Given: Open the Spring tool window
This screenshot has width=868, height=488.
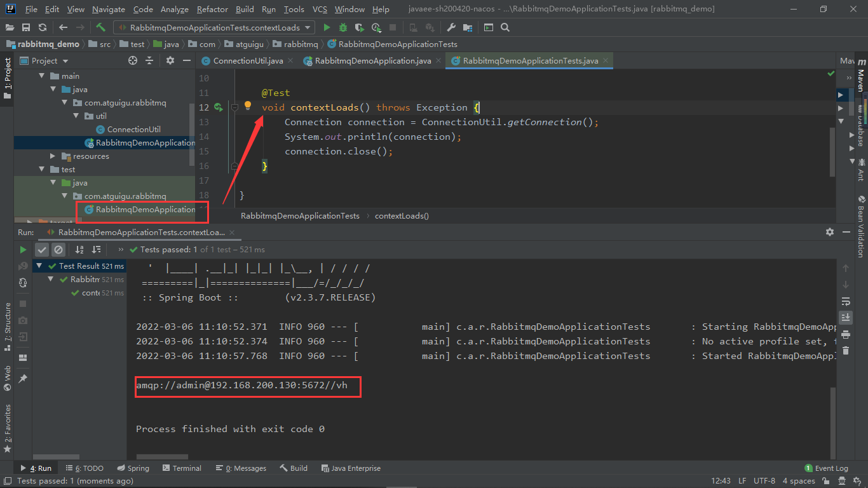Looking at the screenshot, I should pyautogui.click(x=132, y=468).
